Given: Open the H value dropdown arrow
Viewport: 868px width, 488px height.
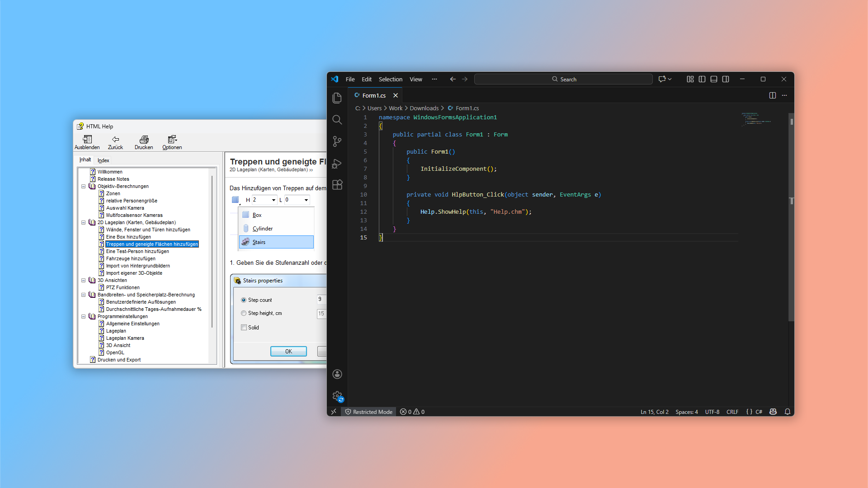Looking at the screenshot, I should 274,200.
